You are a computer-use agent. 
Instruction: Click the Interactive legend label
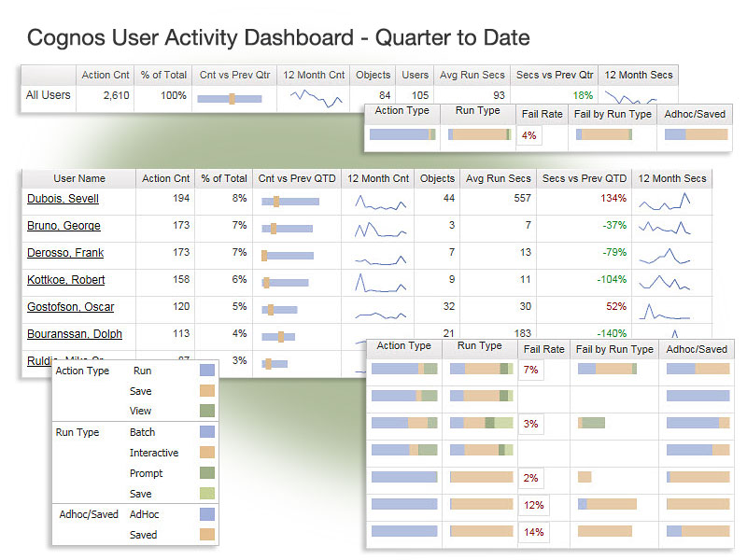pyautogui.click(x=154, y=453)
